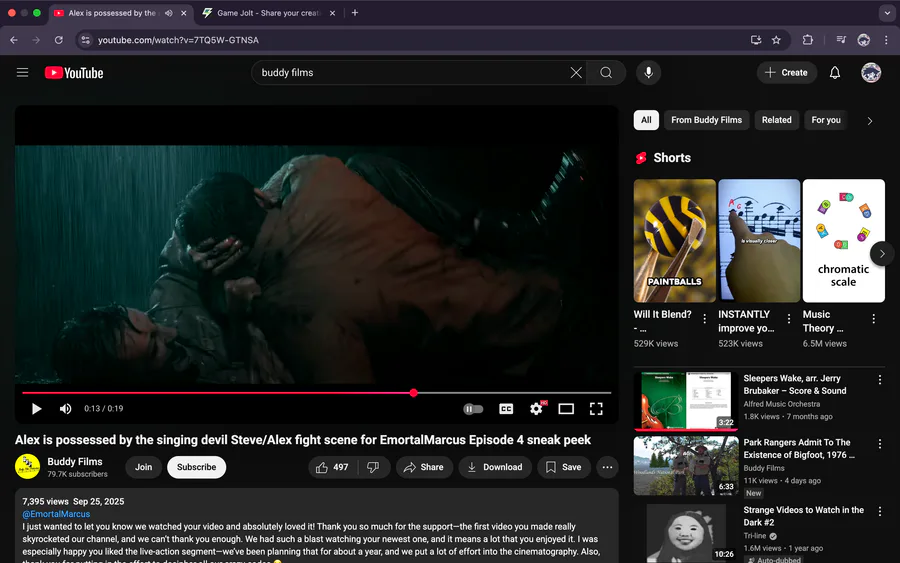View site information icon in address bar

86,40
